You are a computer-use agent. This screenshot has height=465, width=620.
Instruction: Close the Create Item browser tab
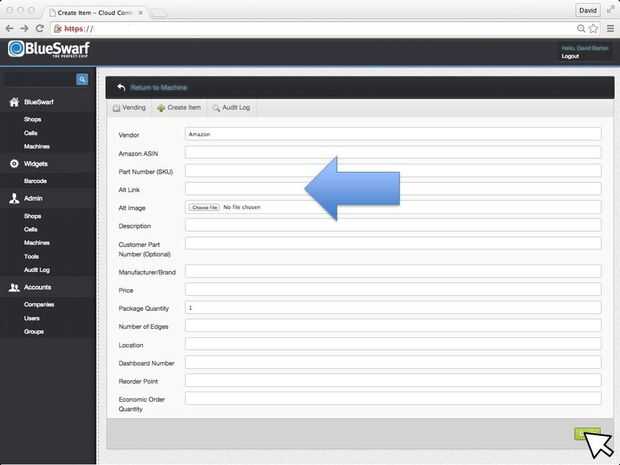click(x=140, y=13)
